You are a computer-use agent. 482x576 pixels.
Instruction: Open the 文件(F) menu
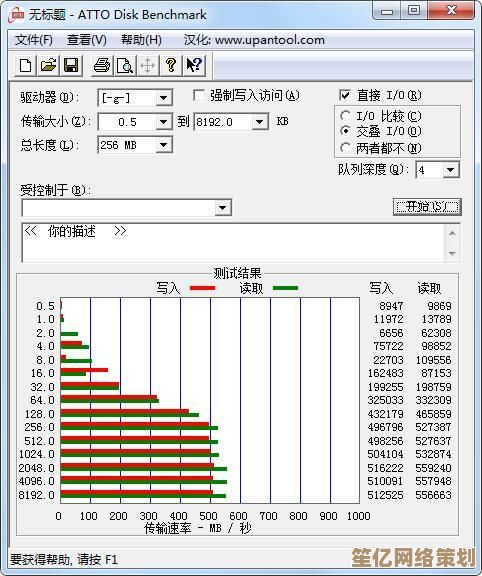(x=34, y=40)
